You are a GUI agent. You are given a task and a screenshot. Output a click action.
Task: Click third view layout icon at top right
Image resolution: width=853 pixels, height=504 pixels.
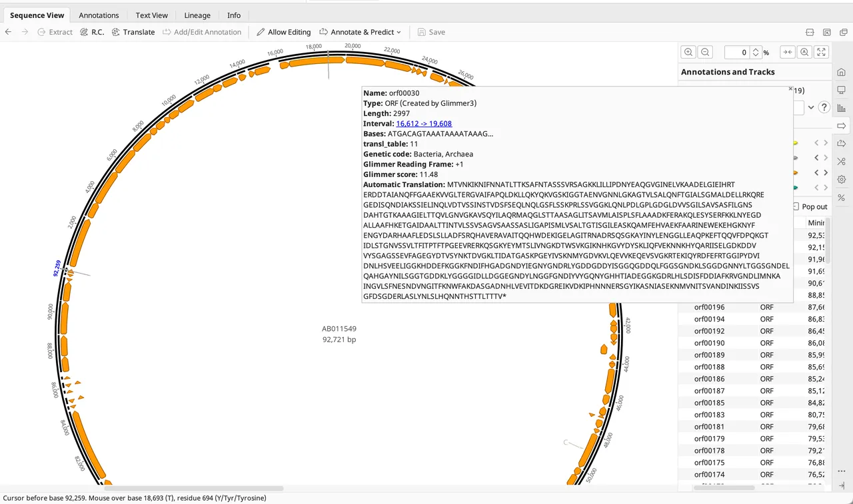[844, 32]
